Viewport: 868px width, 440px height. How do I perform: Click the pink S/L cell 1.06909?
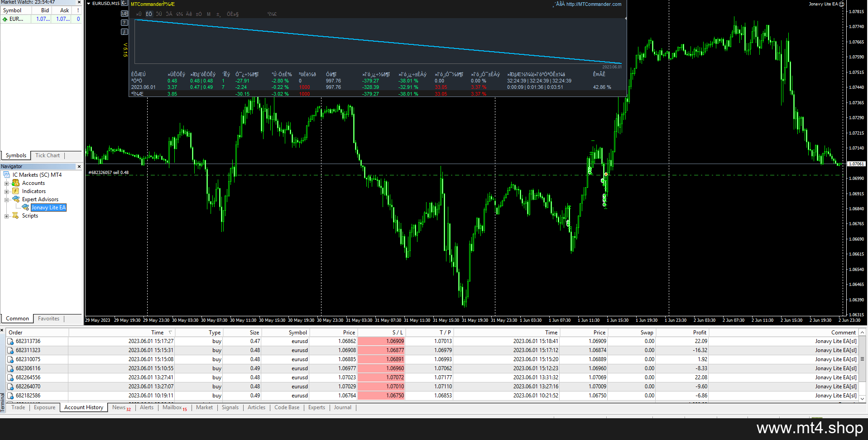[x=381, y=341]
